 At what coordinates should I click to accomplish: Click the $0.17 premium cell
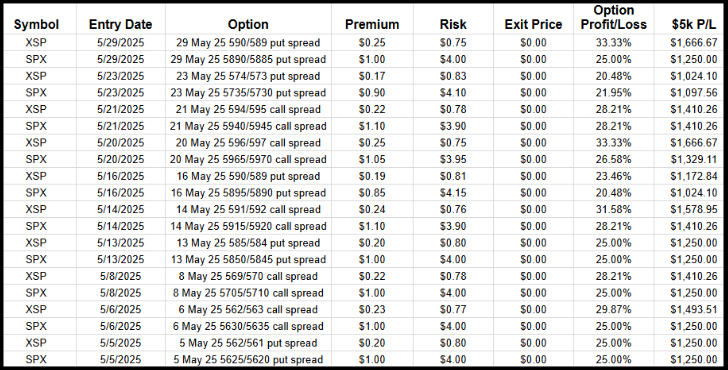(x=372, y=76)
